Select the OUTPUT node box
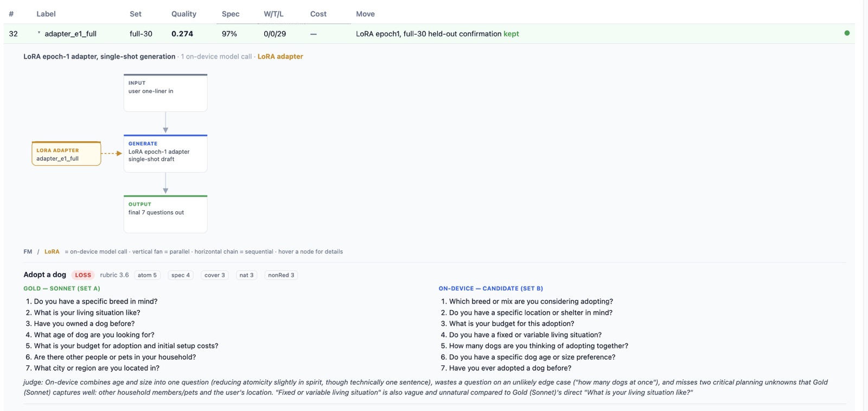The image size is (868, 411). (x=165, y=214)
